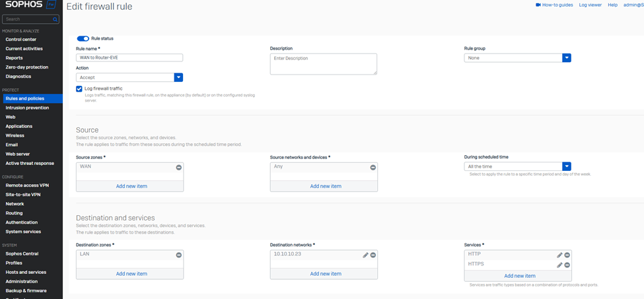Remove LAN from destination zones
The height and width of the screenshot is (299, 644).
click(178, 255)
